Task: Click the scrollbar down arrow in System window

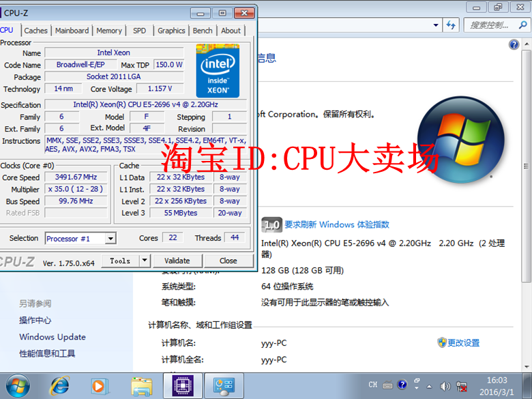Action: [527, 367]
